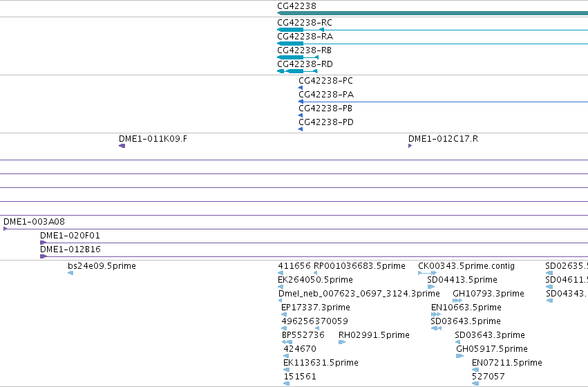
Task: Choose the EK264050.5prime EST label
Action: click(x=315, y=280)
